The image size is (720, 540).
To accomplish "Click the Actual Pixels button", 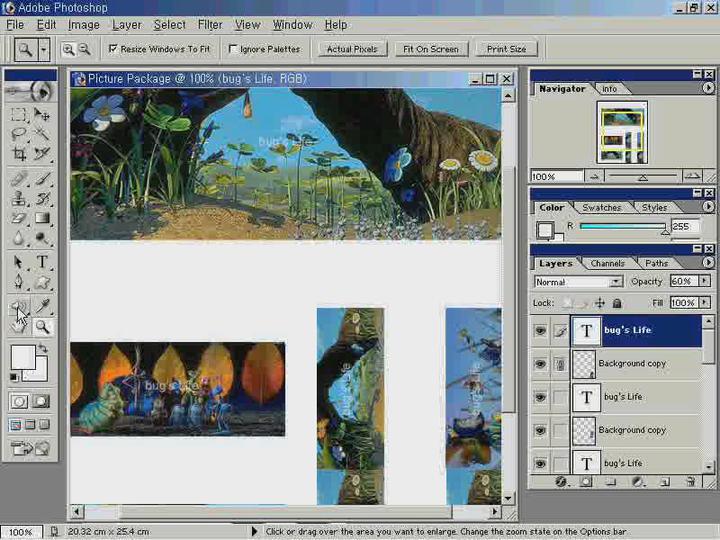I will coord(352,49).
